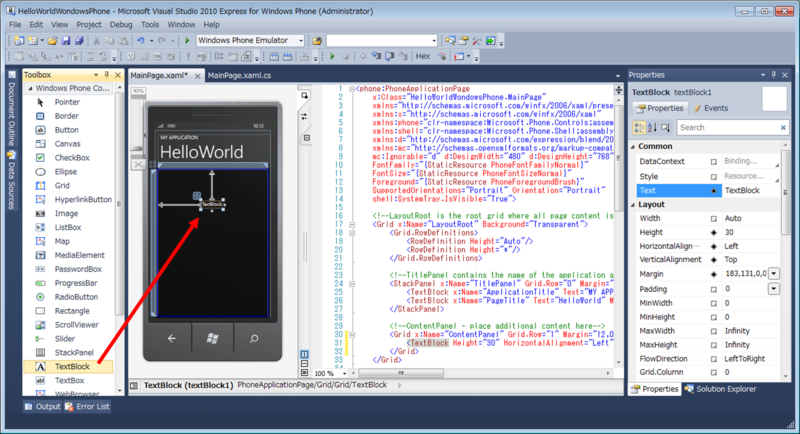
Task: Click the phone Back arrow button in designer
Action: [x=171, y=338]
